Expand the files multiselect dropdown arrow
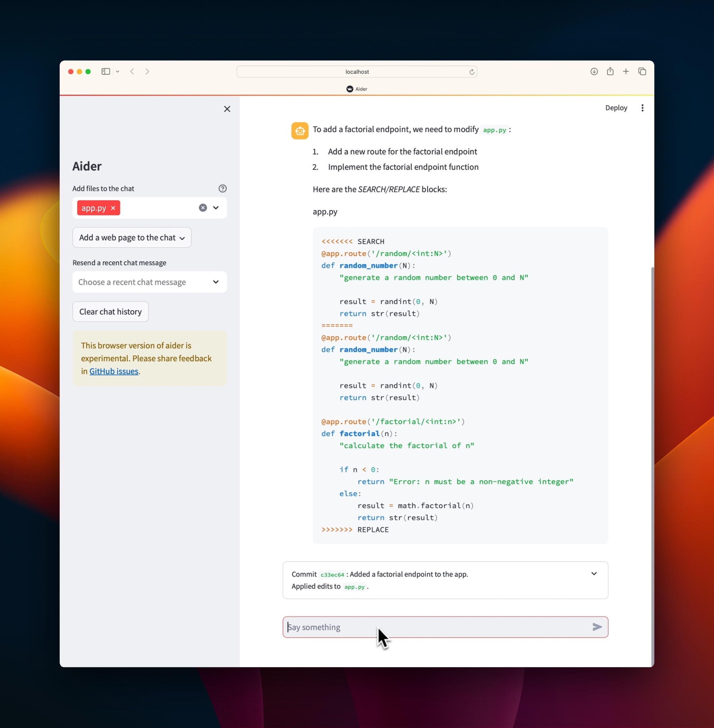Viewport: 714px width, 728px height. tap(216, 208)
